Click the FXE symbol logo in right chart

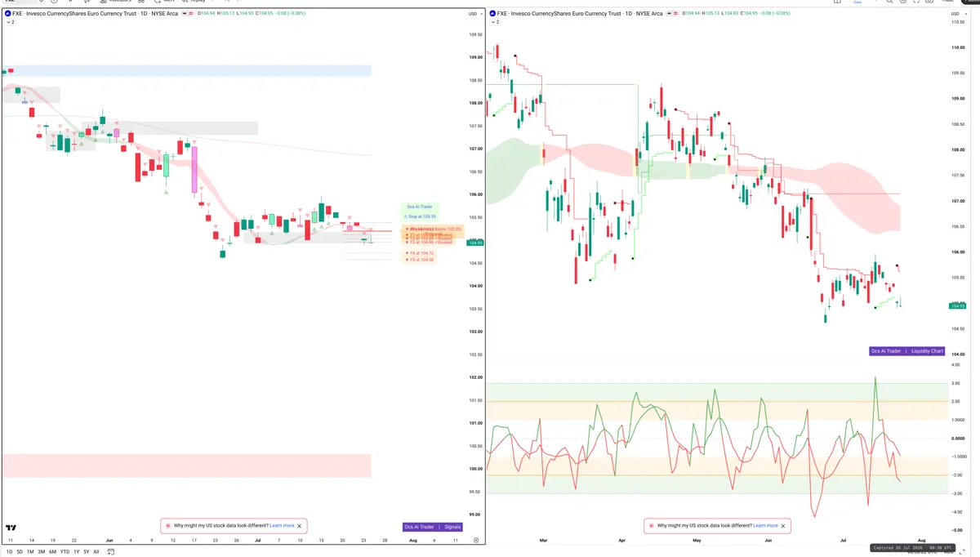(491, 13)
